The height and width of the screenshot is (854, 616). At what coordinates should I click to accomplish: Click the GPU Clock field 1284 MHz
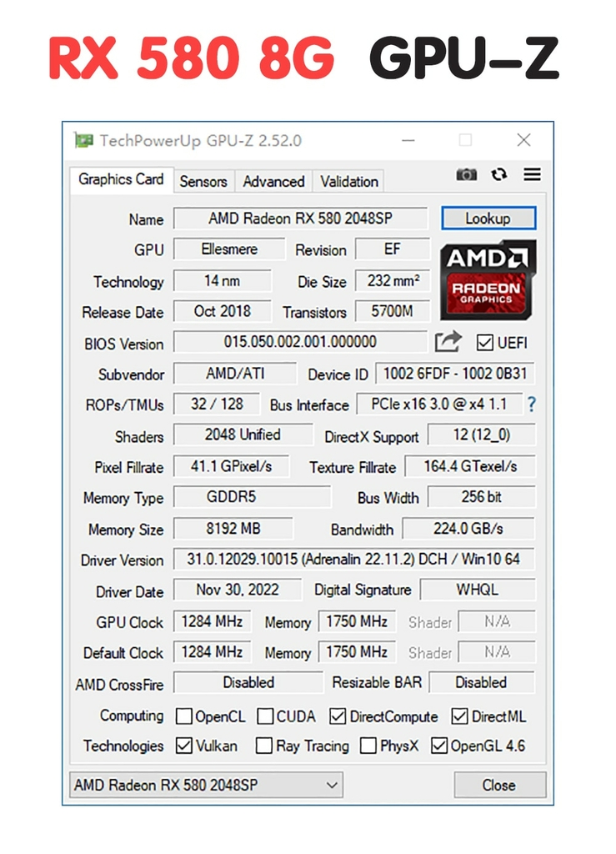point(213,621)
